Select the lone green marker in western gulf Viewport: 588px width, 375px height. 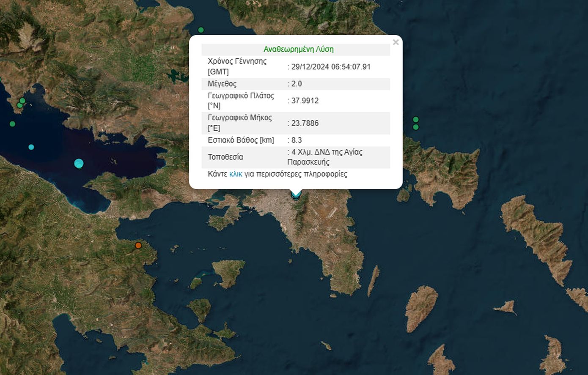[x=12, y=124]
